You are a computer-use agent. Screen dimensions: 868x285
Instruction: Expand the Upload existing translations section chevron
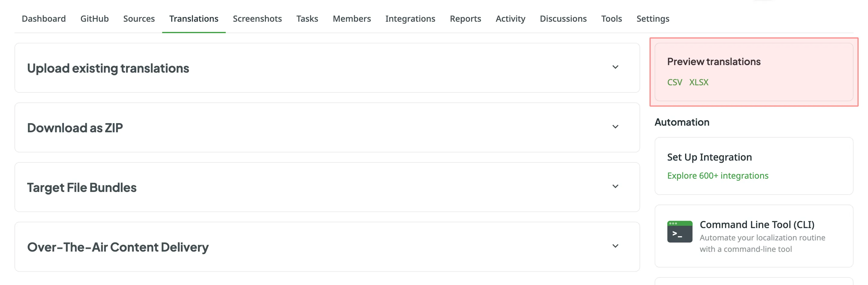click(x=615, y=67)
